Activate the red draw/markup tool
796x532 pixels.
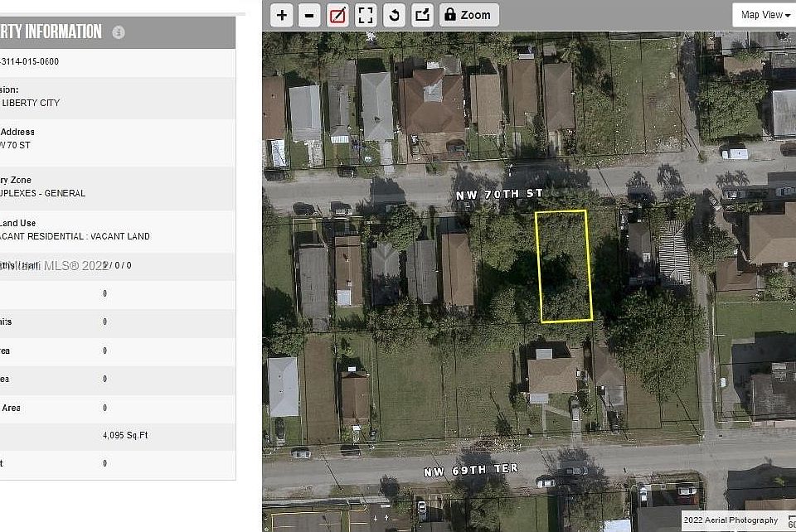click(x=337, y=15)
